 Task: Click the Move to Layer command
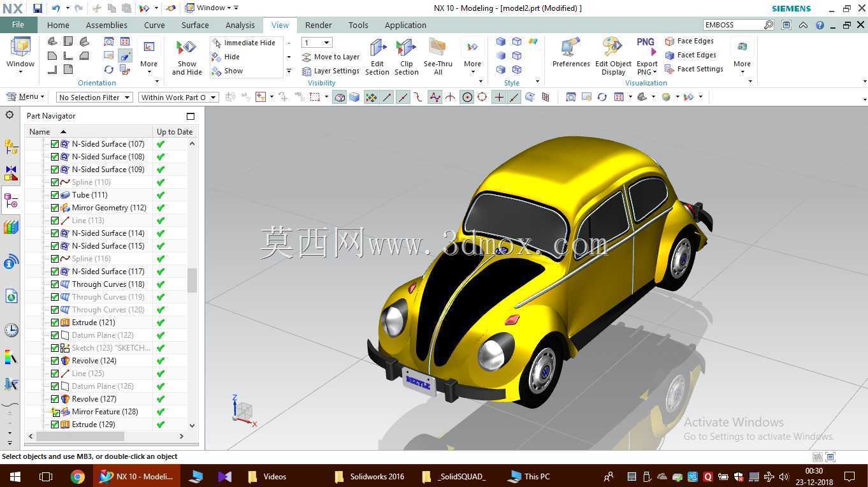coord(331,57)
